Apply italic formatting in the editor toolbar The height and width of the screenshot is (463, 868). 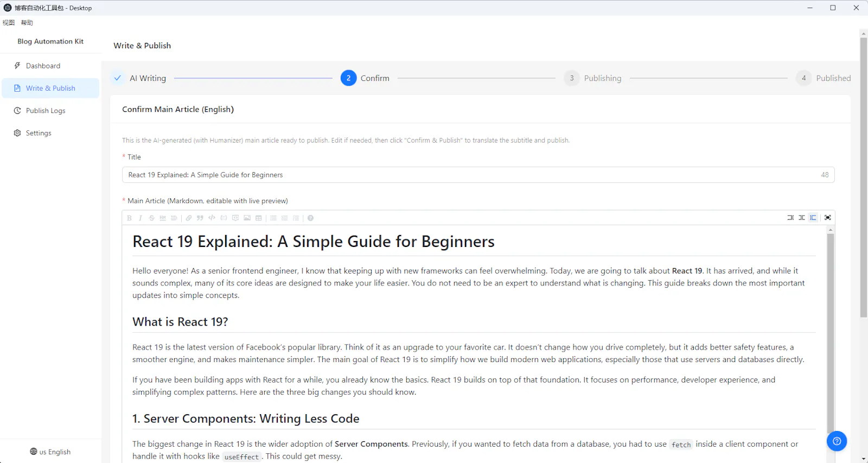click(x=141, y=218)
